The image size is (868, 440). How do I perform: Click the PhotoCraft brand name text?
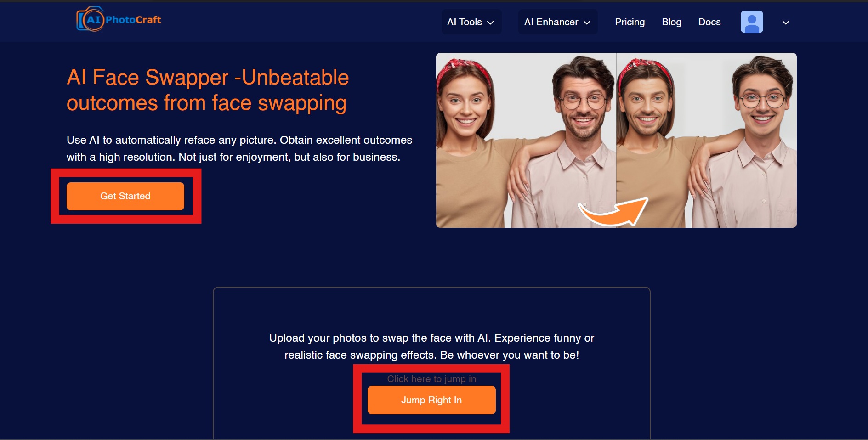pos(133,19)
